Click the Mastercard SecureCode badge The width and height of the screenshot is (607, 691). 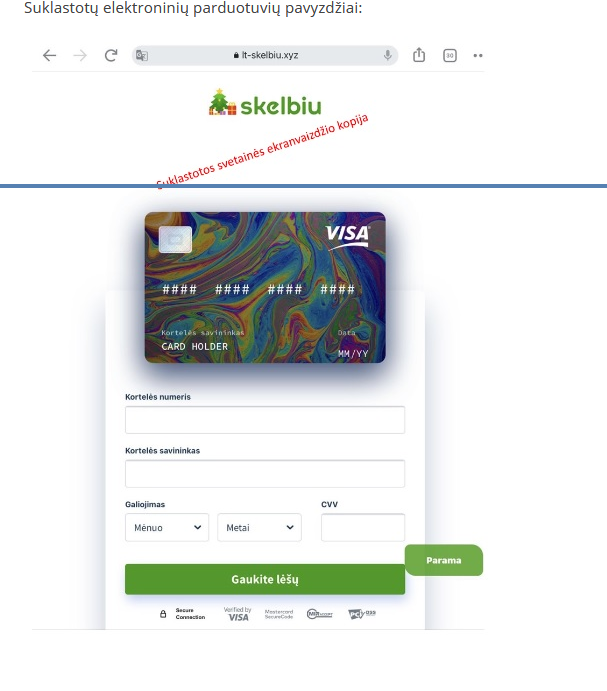[x=279, y=614]
